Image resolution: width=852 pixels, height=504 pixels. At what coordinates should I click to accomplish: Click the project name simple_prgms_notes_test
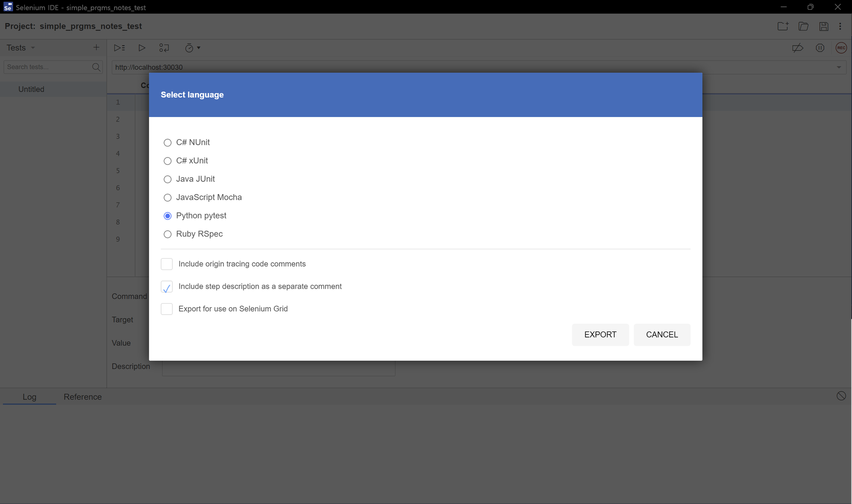[x=91, y=26]
